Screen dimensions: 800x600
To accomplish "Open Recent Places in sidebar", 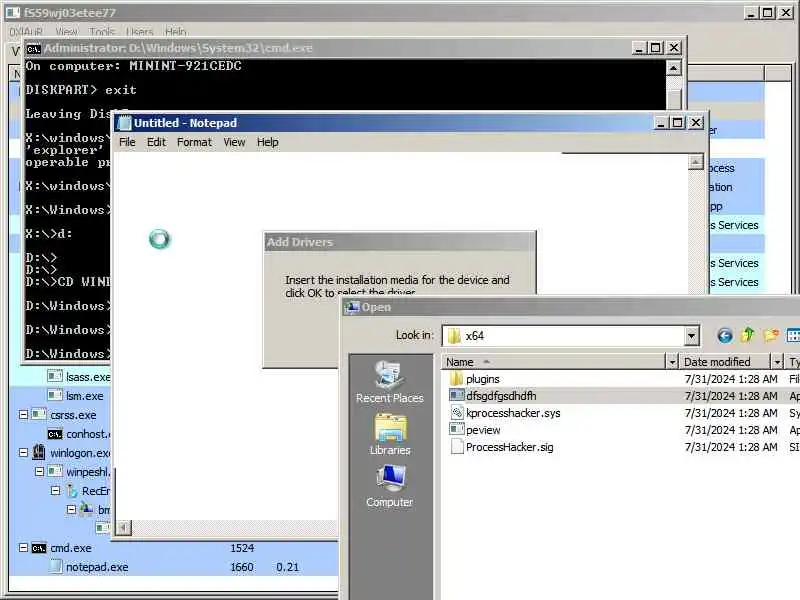I will 389,382.
